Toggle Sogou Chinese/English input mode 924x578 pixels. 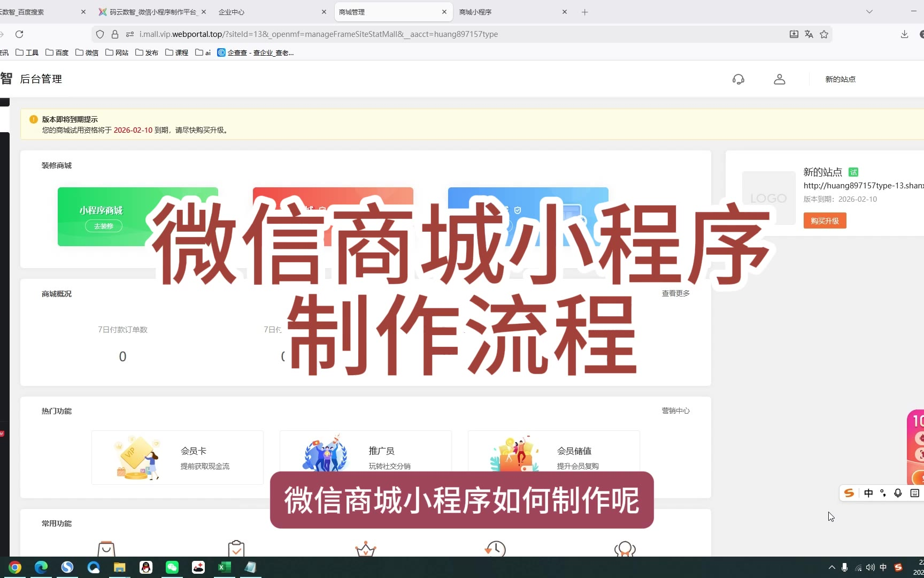868,493
